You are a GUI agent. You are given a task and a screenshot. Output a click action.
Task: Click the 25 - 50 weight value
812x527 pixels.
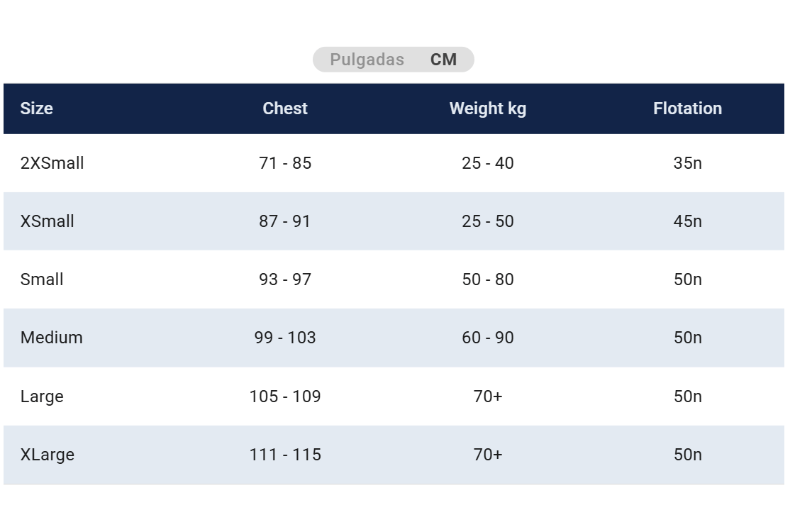488,221
